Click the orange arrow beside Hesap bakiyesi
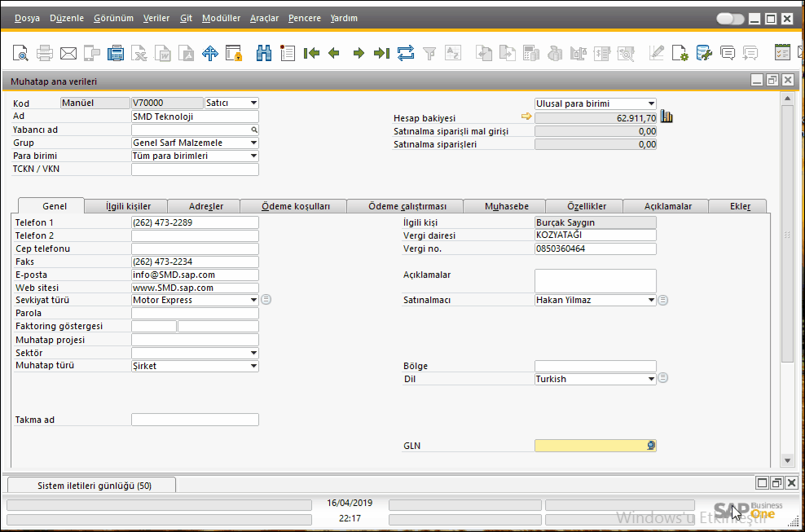 (x=526, y=117)
